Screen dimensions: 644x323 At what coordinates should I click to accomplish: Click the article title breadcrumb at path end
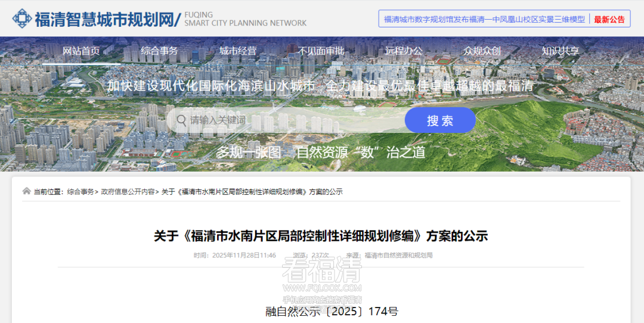point(252,192)
